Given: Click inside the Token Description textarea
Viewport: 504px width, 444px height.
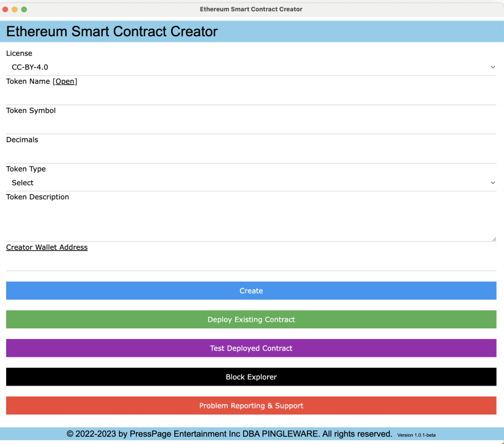Looking at the screenshot, I should click(x=251, y=223).
